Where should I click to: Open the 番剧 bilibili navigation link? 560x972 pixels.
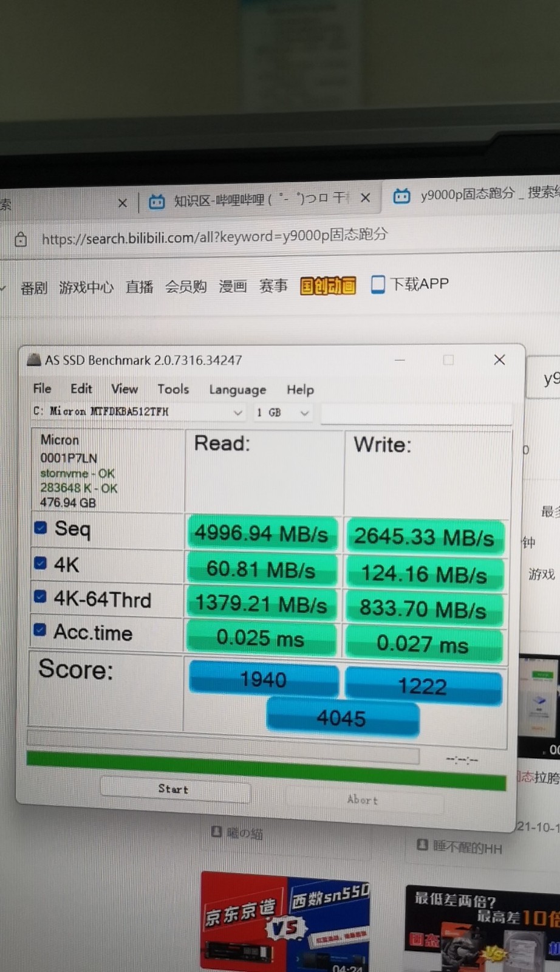34,288
